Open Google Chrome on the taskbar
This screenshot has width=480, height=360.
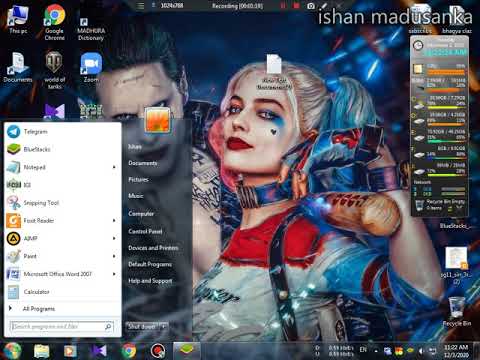pyautogui.click(x=129, y=351)
